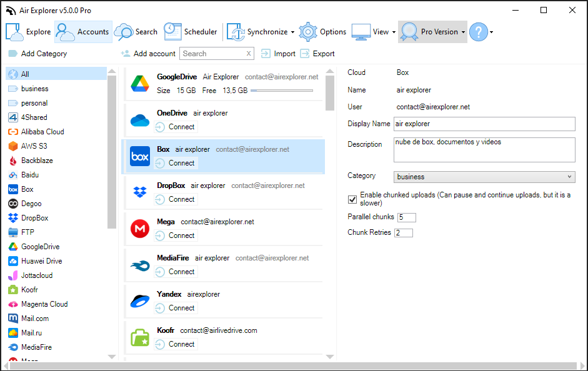The image size is (588, 371).
Task: Edit the Description text box
Action: pyautogui.click(x=484, y=149)
